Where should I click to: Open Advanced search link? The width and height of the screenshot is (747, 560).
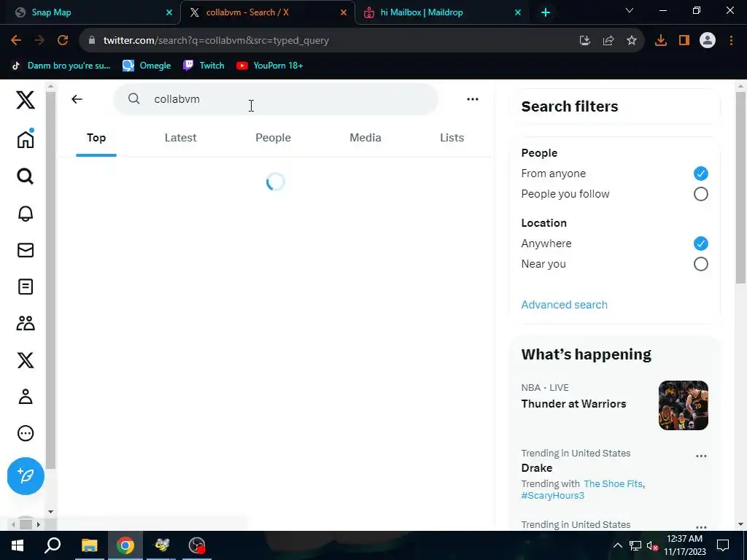pos(564,304)
